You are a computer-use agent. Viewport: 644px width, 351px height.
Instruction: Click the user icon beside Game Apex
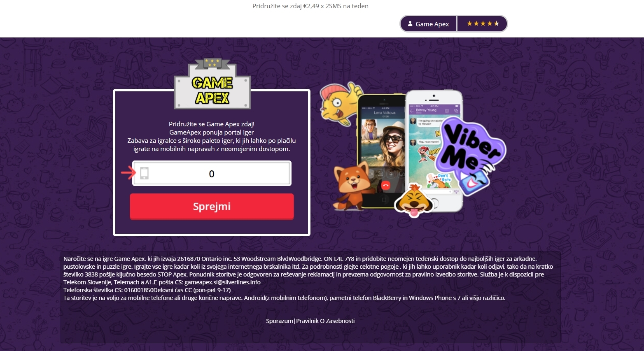(410, 24)
